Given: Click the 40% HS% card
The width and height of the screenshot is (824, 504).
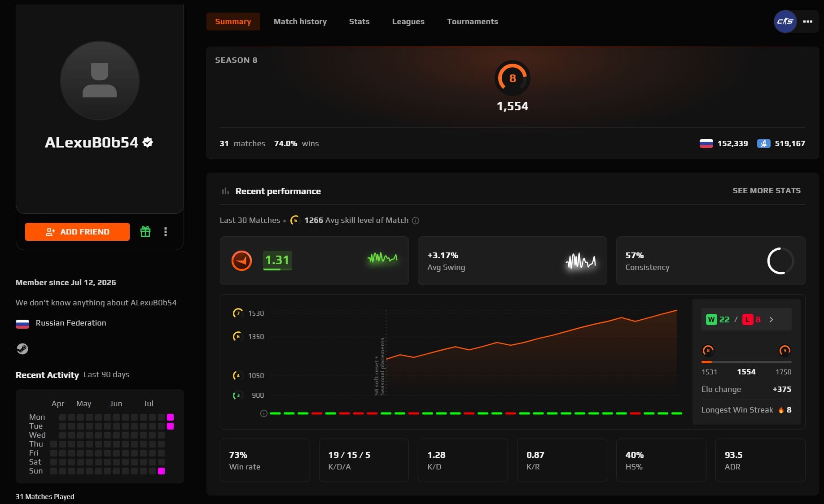Looking at the screenshot, I should point(661,460).
